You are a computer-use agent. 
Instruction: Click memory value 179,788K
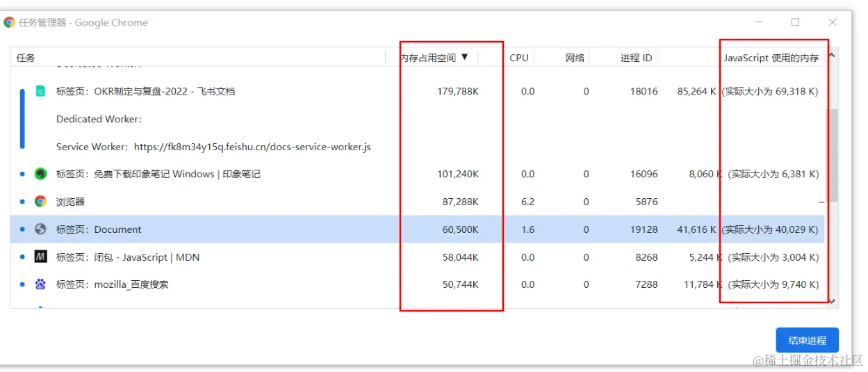pos(457,91)
